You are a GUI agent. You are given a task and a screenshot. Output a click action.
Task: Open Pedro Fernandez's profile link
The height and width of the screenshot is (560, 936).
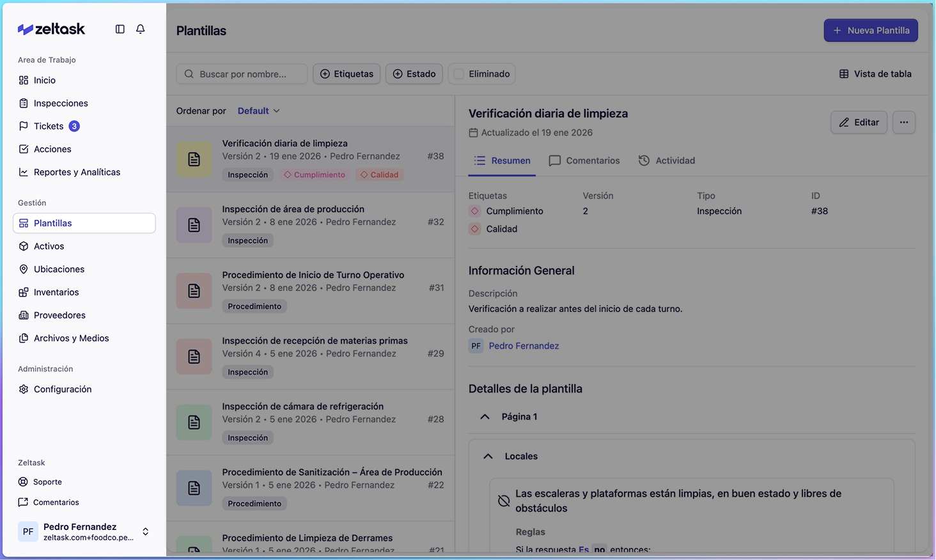tap(523, 345)
